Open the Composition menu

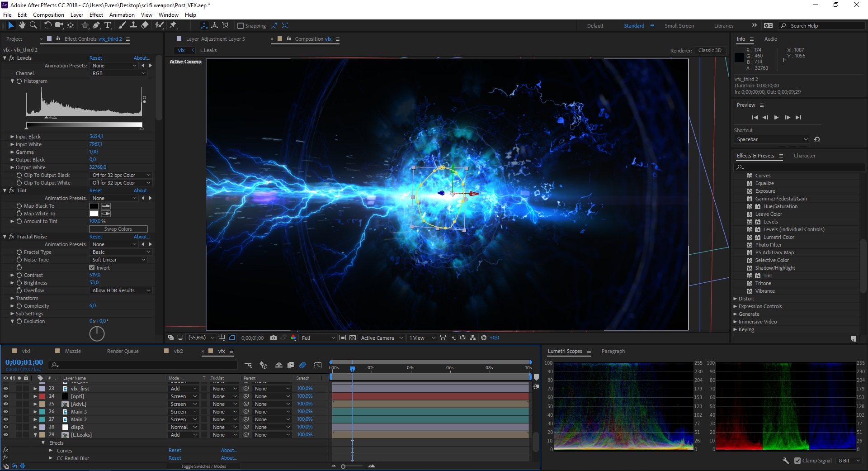click(x=48, y=15)
